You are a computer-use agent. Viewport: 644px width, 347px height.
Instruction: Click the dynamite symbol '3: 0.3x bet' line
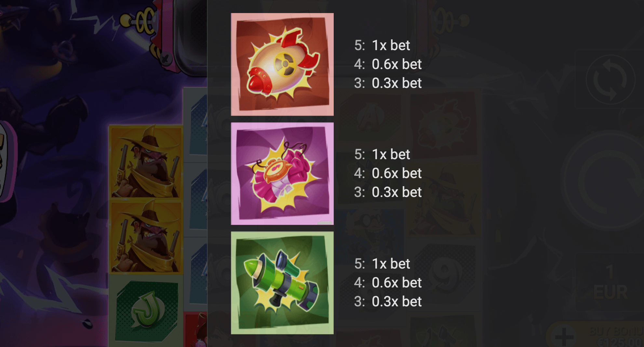pyautogui.click(x=388, y=192)
